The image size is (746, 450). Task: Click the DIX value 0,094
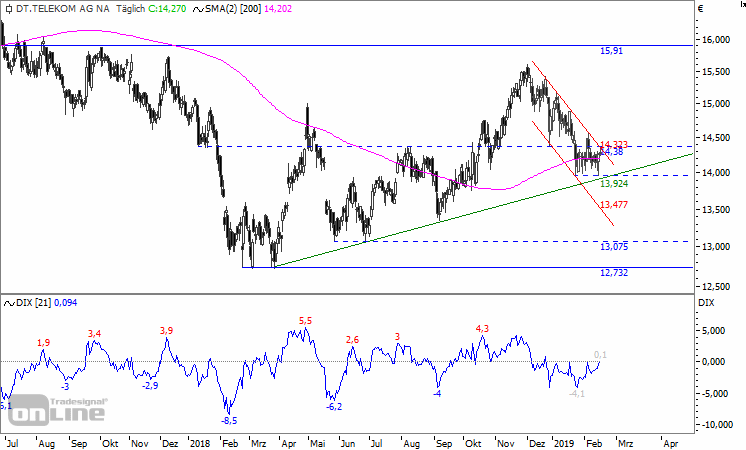65,303
